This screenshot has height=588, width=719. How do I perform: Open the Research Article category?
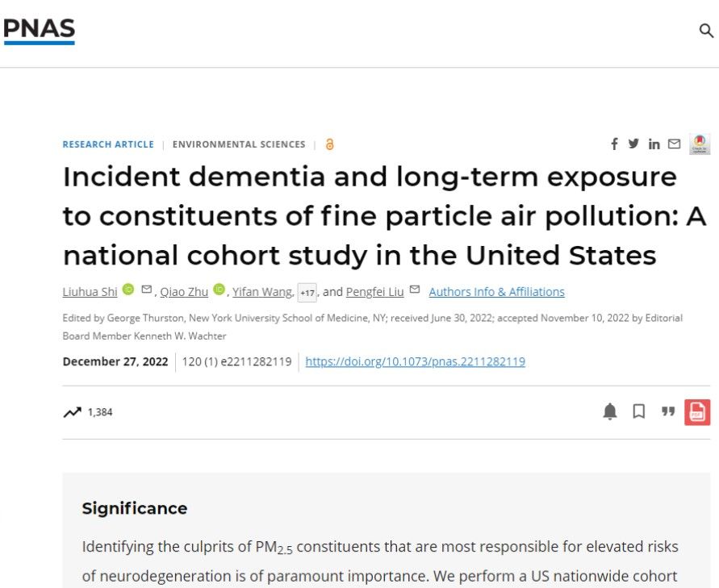[x=108, y=144]
